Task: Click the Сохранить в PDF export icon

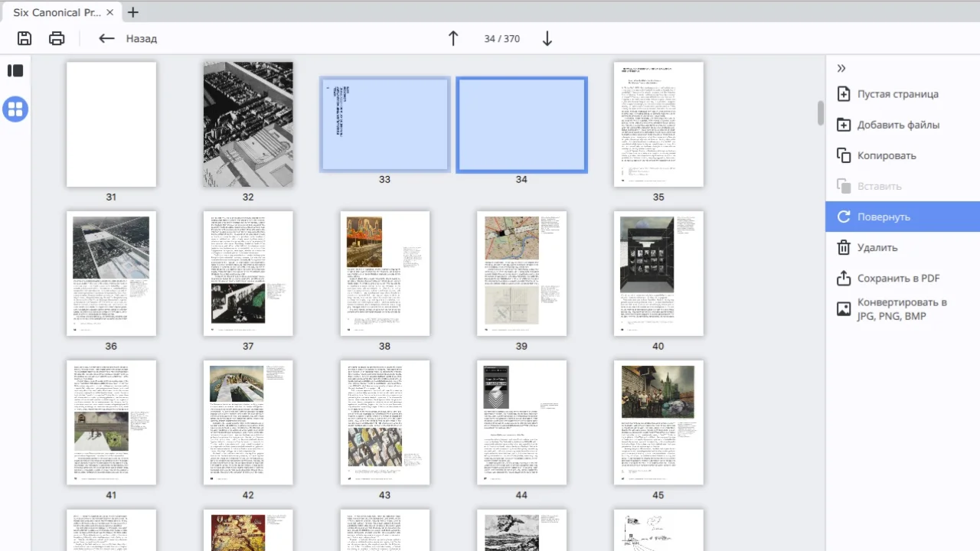Action: pyautogui.click(x=844, y=278)
